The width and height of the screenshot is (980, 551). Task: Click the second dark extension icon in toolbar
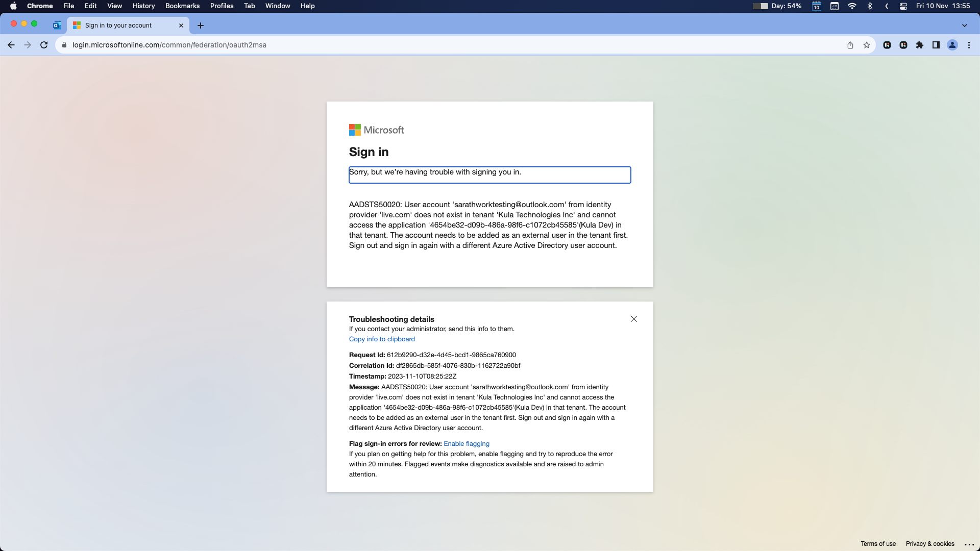pos(903,45)
